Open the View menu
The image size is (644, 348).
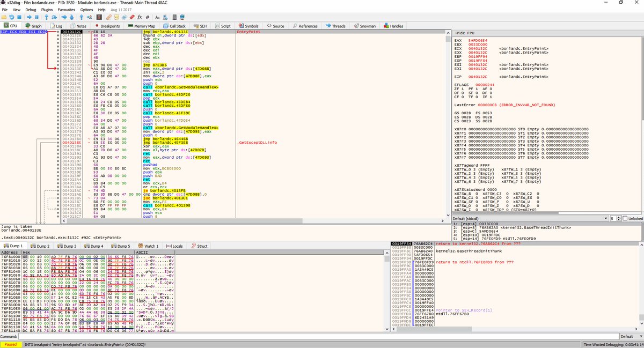[17, 10]
